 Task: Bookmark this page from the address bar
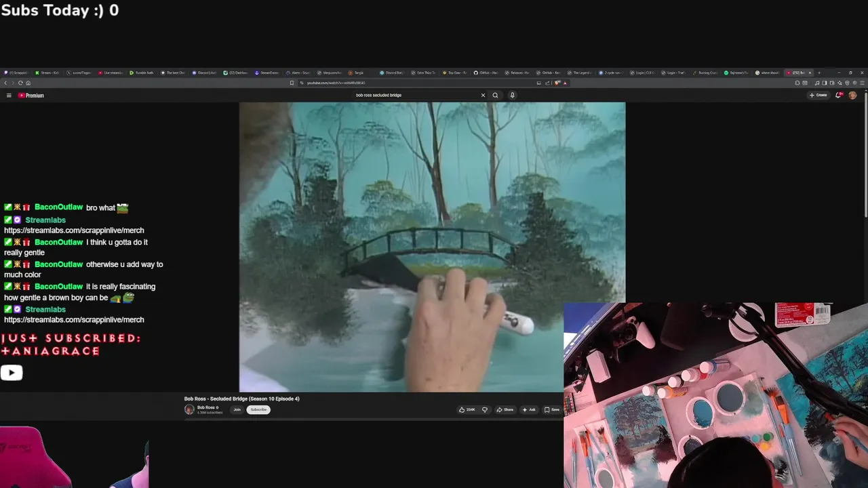292,83
